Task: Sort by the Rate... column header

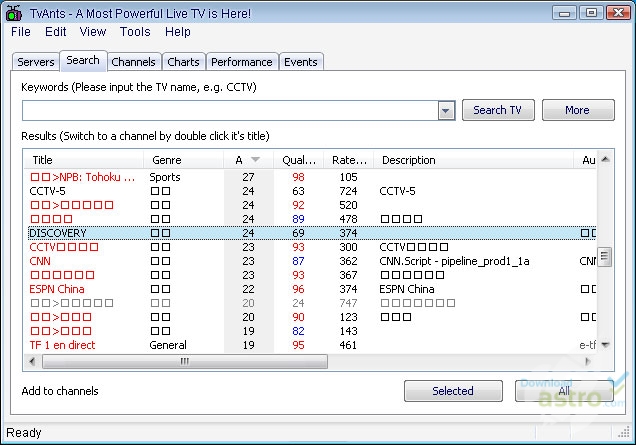Action: pos(348,160)
